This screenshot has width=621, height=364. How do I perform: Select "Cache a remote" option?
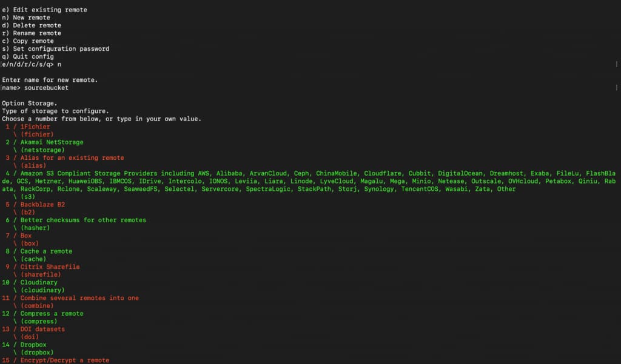(41, 251)
